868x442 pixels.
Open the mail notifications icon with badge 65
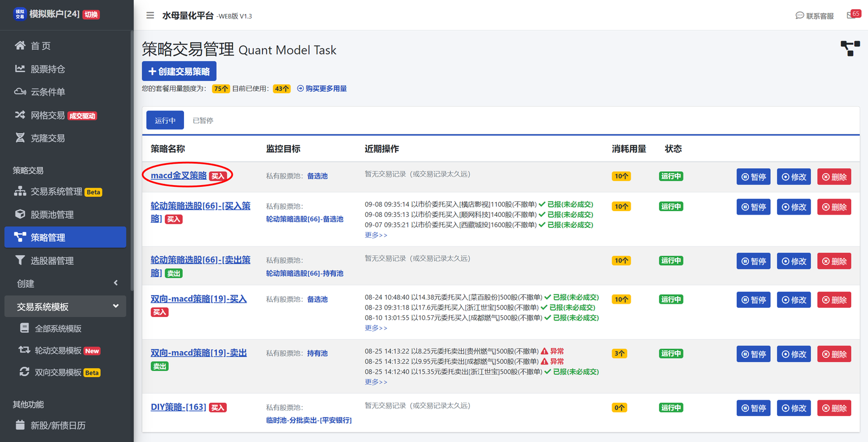[852, 16]
